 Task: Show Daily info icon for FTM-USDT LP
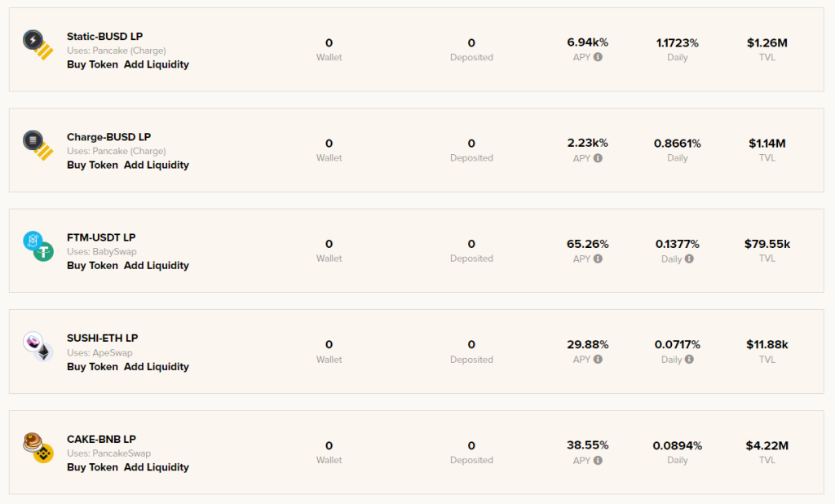[x=689, y=259]
